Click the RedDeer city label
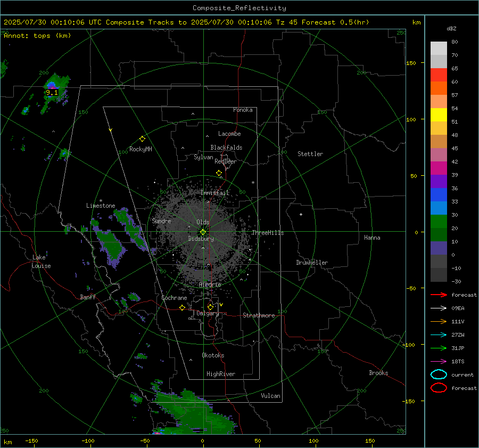479x448 pixels. pos(226,161)
